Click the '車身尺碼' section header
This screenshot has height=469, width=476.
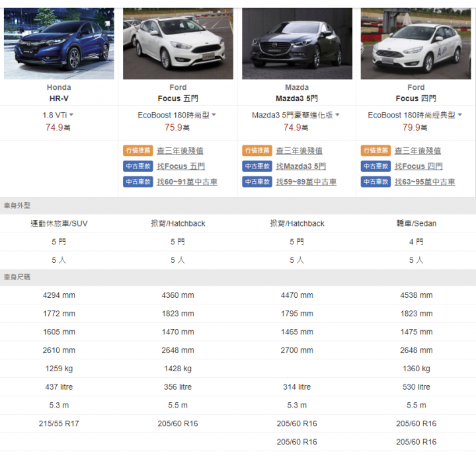tap(238, 277)
